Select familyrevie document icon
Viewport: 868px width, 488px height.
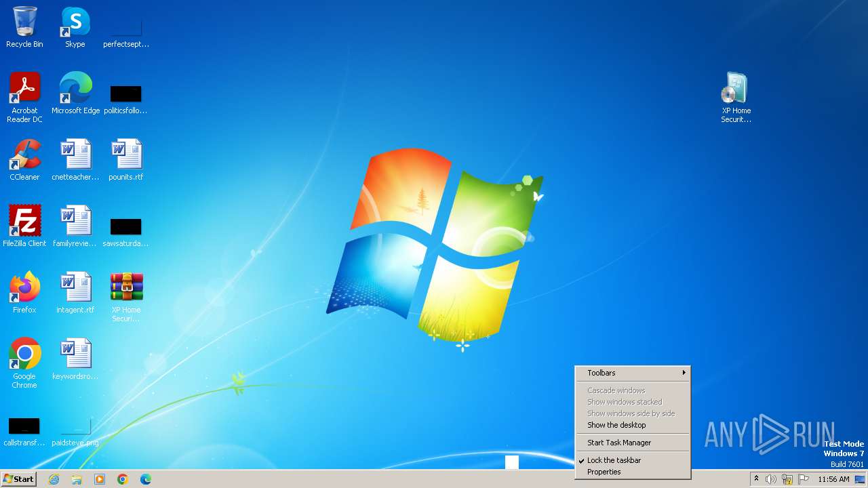click(x=75, y=226)
